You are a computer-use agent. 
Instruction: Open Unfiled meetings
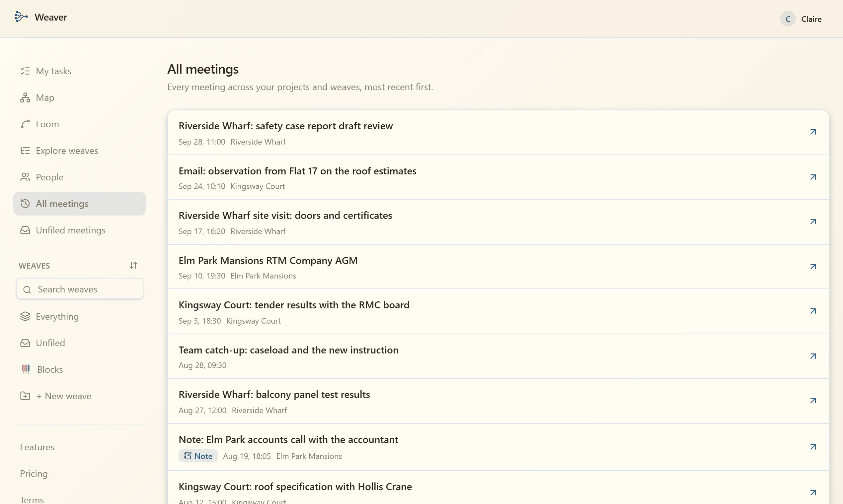coord(80,230)
